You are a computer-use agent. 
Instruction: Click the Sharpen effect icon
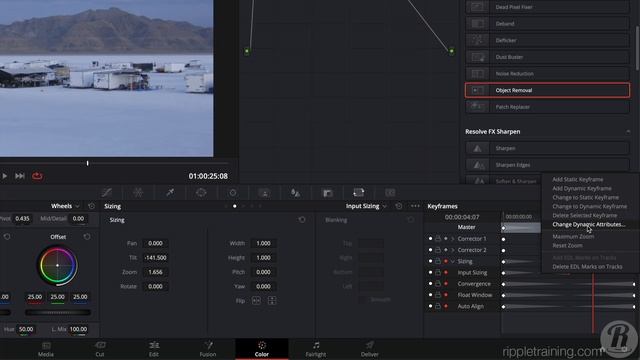[477, 148]
